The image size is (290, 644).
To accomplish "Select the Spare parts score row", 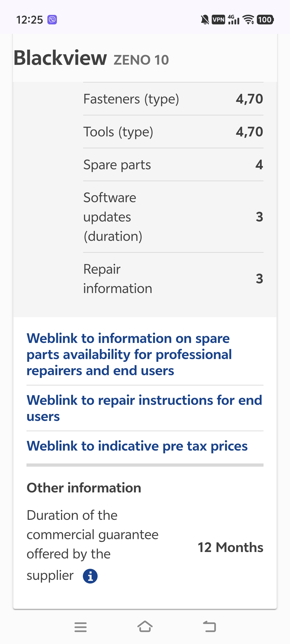I will pyautogui.click(x=173, y=165).
